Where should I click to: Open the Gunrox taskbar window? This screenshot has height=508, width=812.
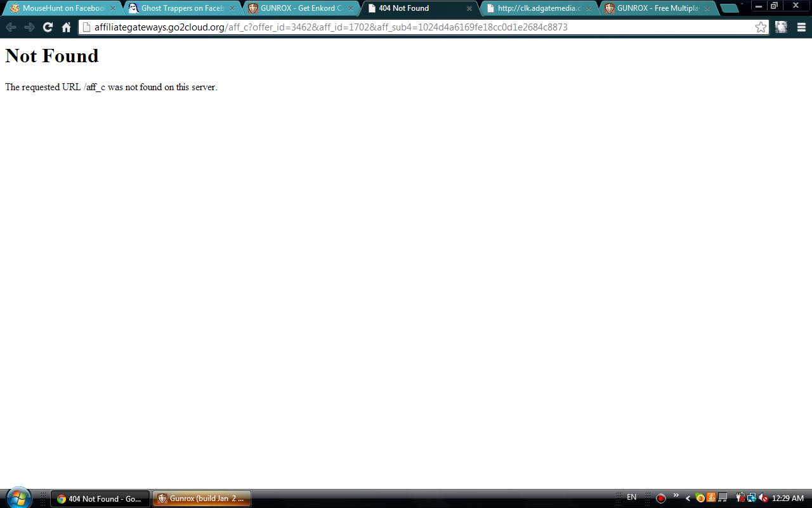(x=202, y=498)
